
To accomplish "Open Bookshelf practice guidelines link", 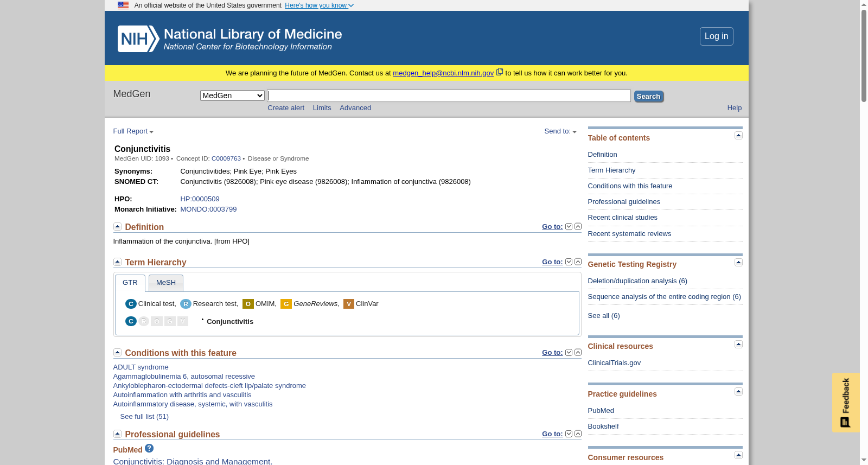I will [603, 426].
